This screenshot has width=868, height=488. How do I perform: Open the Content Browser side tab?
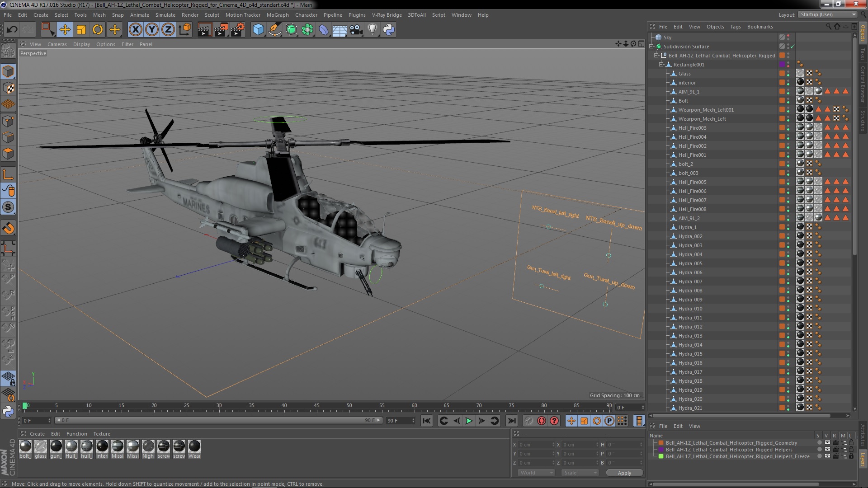[x=863, y=84]
